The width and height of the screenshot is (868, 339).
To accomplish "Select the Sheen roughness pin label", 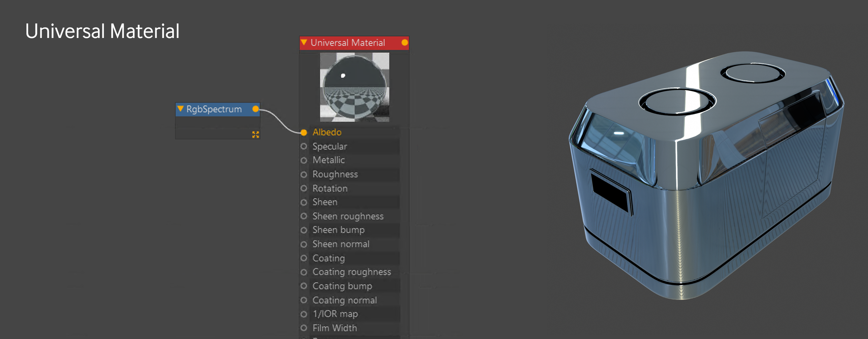I will (x=348, y=216).
